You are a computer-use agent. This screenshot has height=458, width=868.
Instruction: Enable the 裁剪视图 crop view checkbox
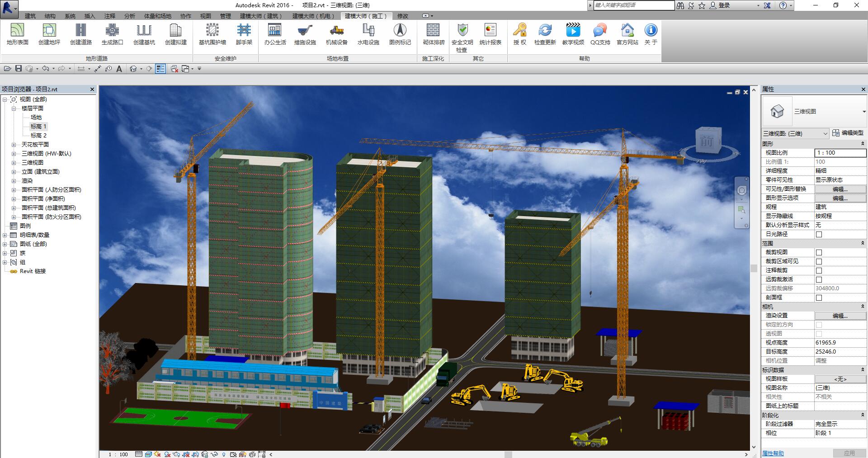pos(819,252)
